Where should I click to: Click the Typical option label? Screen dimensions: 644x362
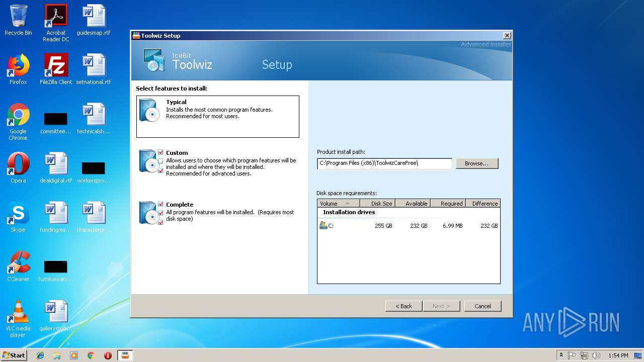click(x=176, y=102)
